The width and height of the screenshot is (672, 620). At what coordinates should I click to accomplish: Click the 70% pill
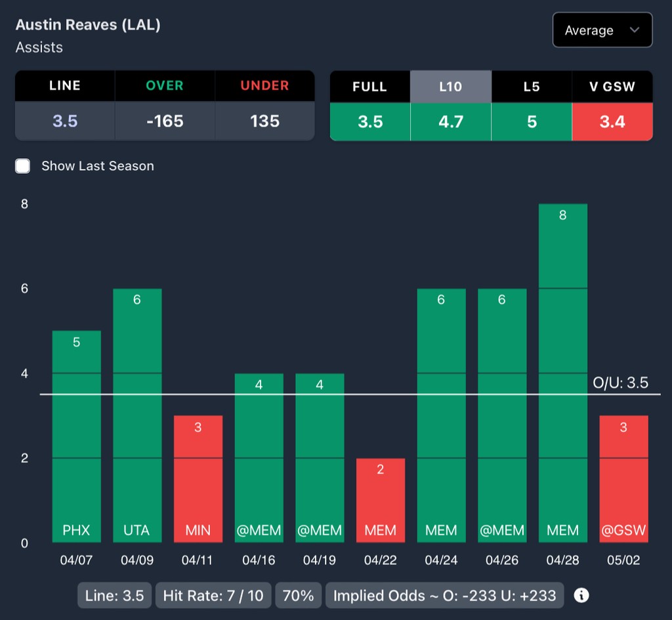(x=299, y=595)
